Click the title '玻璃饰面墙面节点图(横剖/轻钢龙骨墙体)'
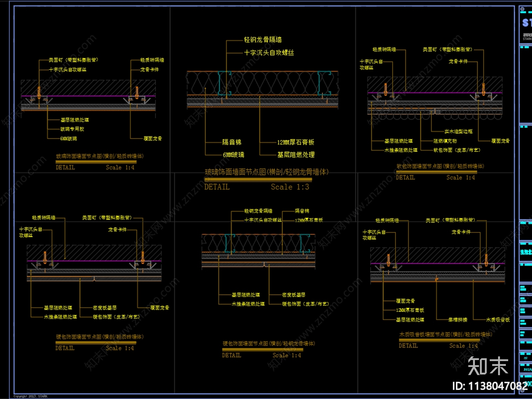 267,172
